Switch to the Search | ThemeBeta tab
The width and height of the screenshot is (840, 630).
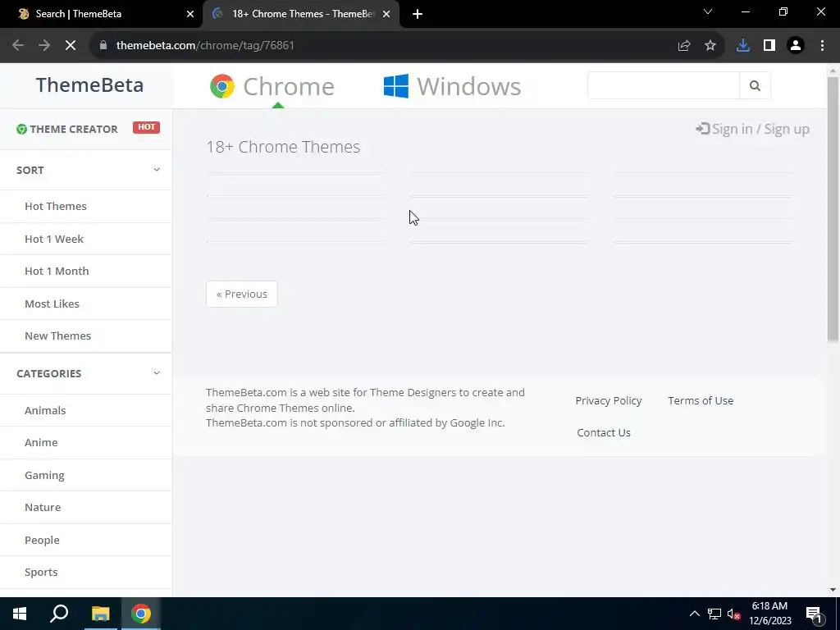pos(101,14)
